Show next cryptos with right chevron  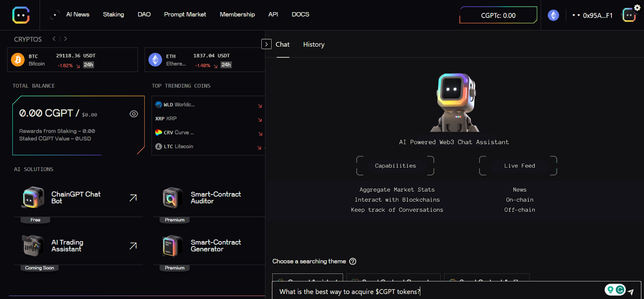(66, 39)
